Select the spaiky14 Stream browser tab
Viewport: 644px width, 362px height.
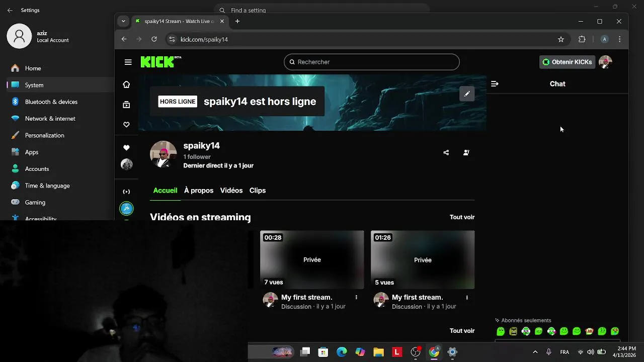click(180, 21)
